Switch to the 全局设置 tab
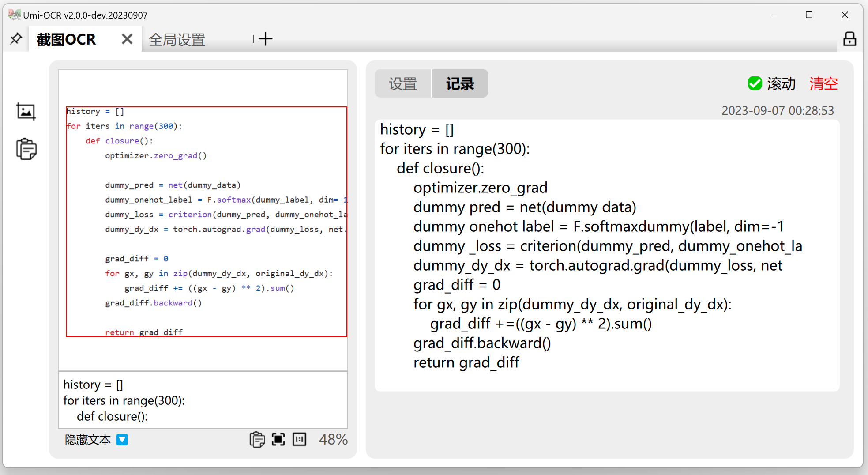The height and width of the screenshot is (475, 868). pyautogui.click(x=177, y=40)
